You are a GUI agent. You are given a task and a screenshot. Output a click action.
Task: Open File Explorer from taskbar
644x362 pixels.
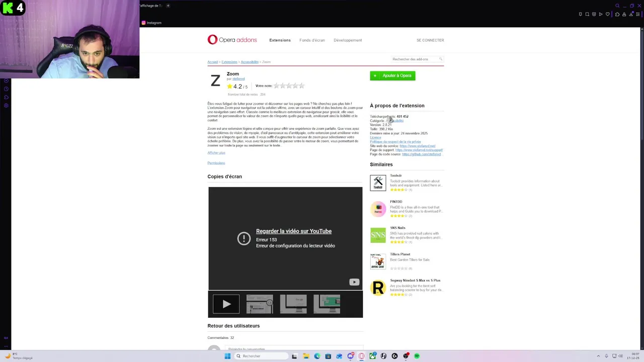[x=306, y=356]
